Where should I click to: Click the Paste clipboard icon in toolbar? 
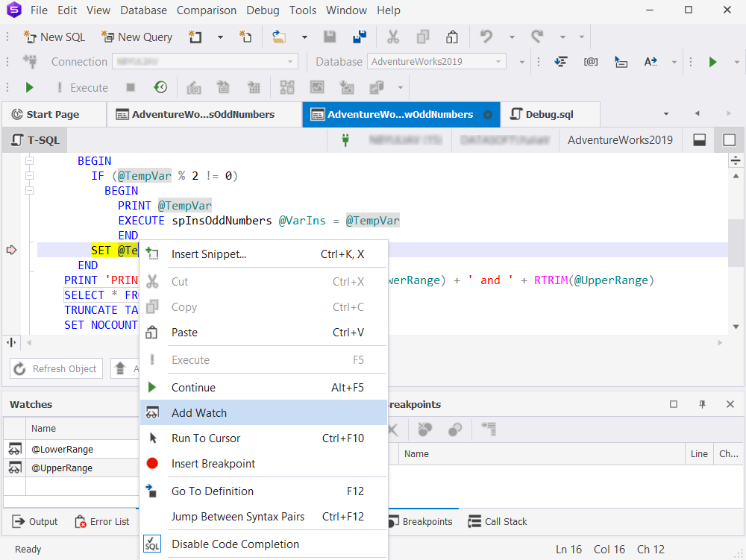(x=452, y=37)
